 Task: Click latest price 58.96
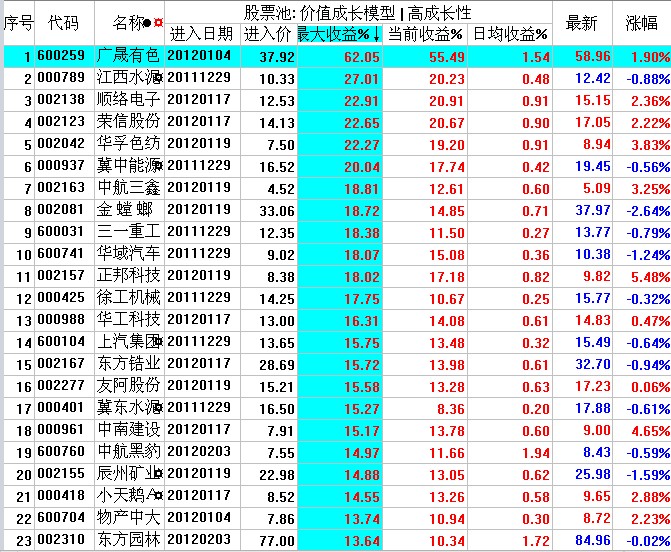[x=593, y=56]
